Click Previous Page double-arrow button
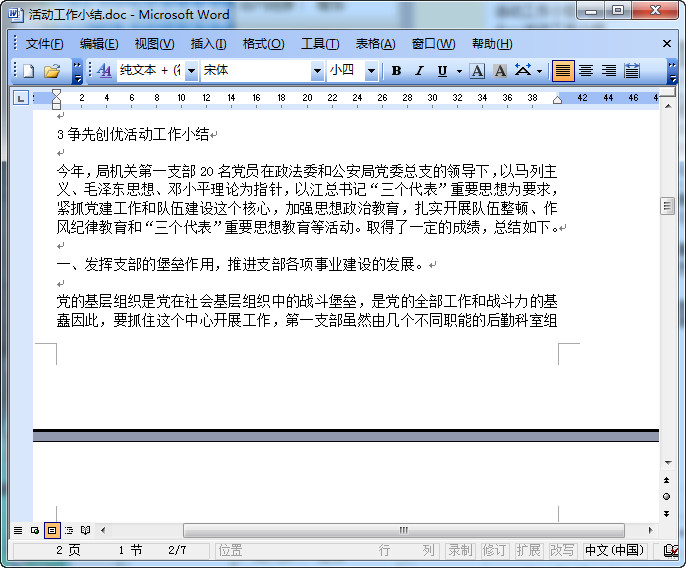 pyautogui.click(x=666, y=480)
